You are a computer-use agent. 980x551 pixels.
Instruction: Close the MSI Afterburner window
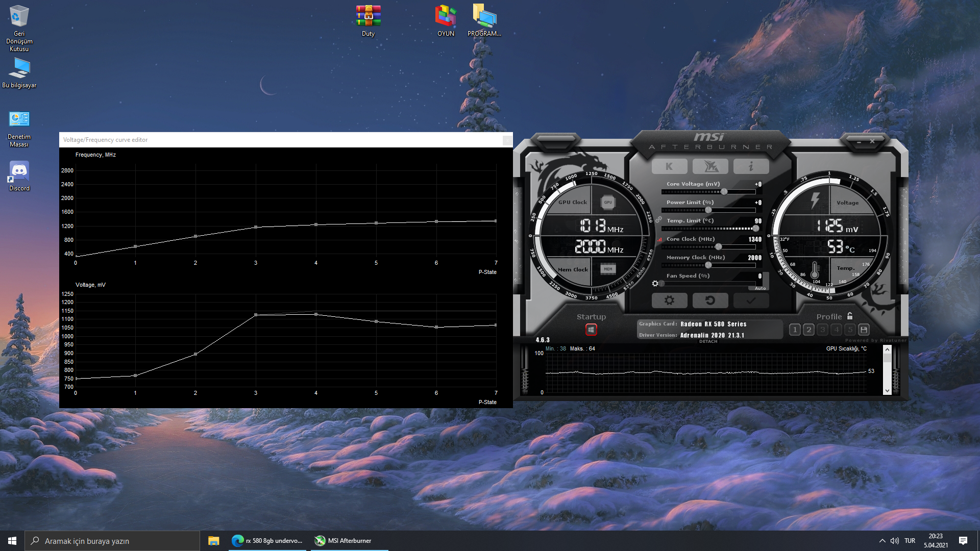click(x=872, y=141)
